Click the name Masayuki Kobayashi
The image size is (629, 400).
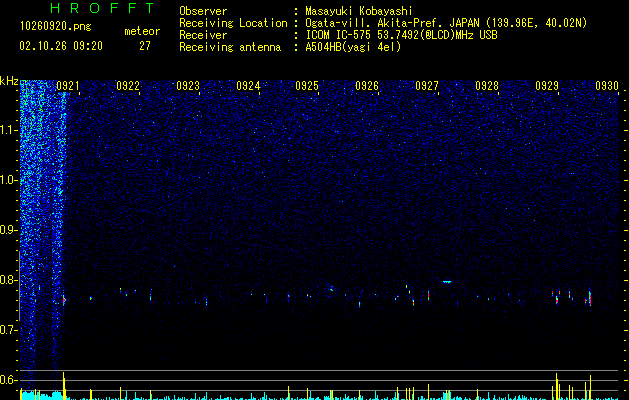[x=359, y=11]
